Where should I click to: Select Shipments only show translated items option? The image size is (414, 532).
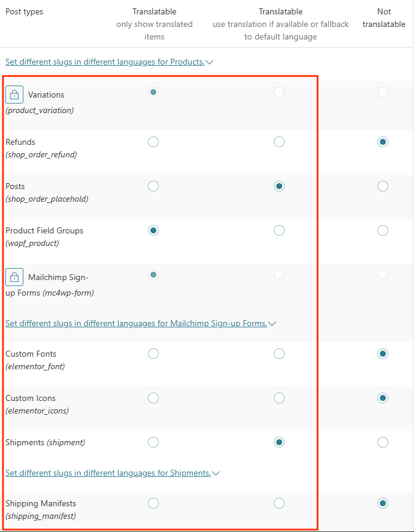click(153, 442)
